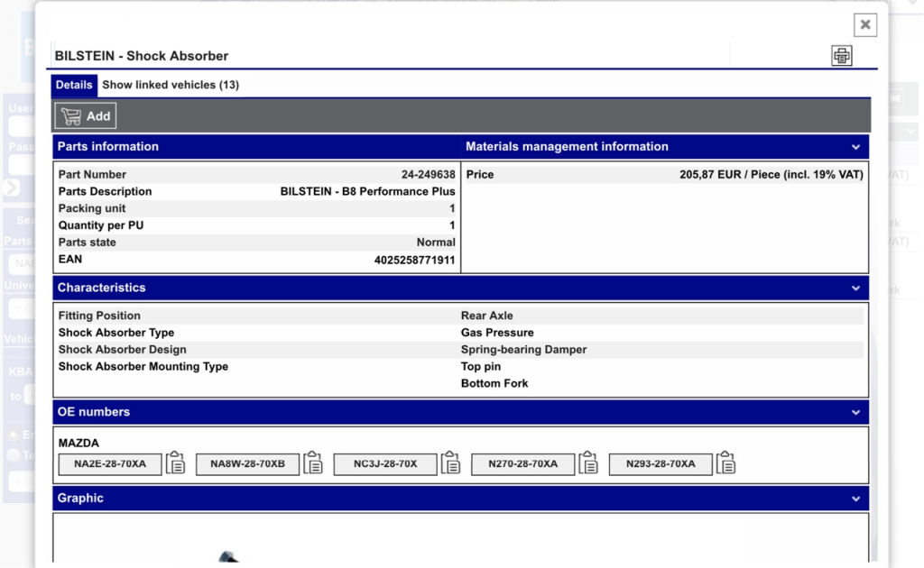Viewport: 924px width, 568px height.
Task: Click the Rear Axle fitting position value
Action: 486,316
